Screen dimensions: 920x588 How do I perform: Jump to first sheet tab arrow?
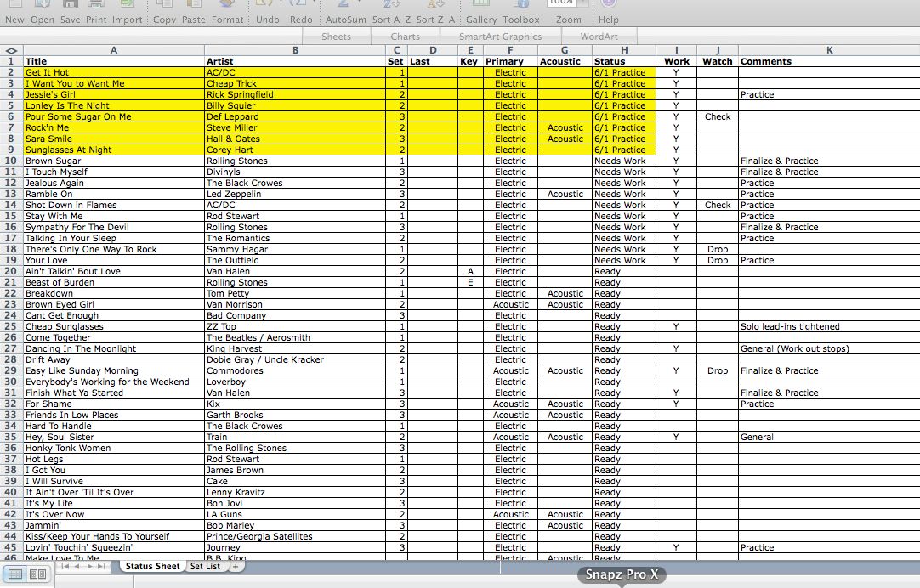[65, 566]
